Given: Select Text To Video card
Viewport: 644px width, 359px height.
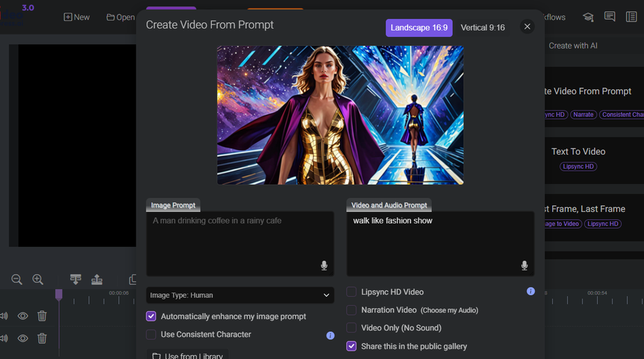Looking at the screenshot, I should (594, 160).
